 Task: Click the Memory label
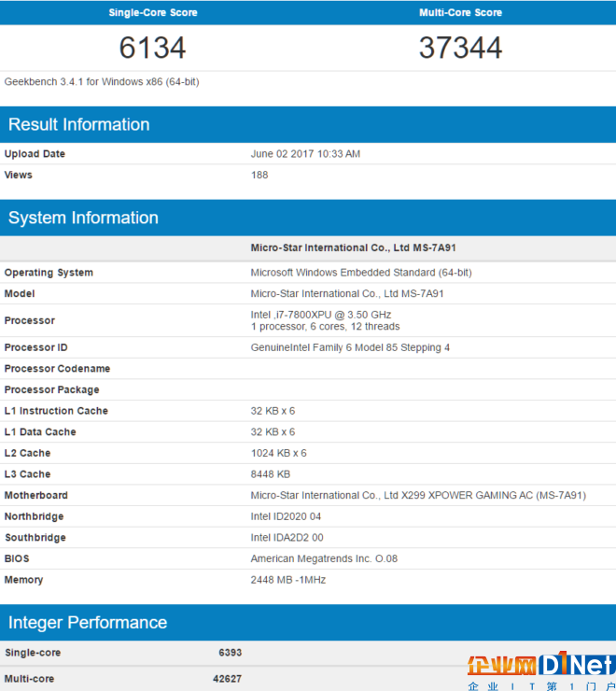23,580
